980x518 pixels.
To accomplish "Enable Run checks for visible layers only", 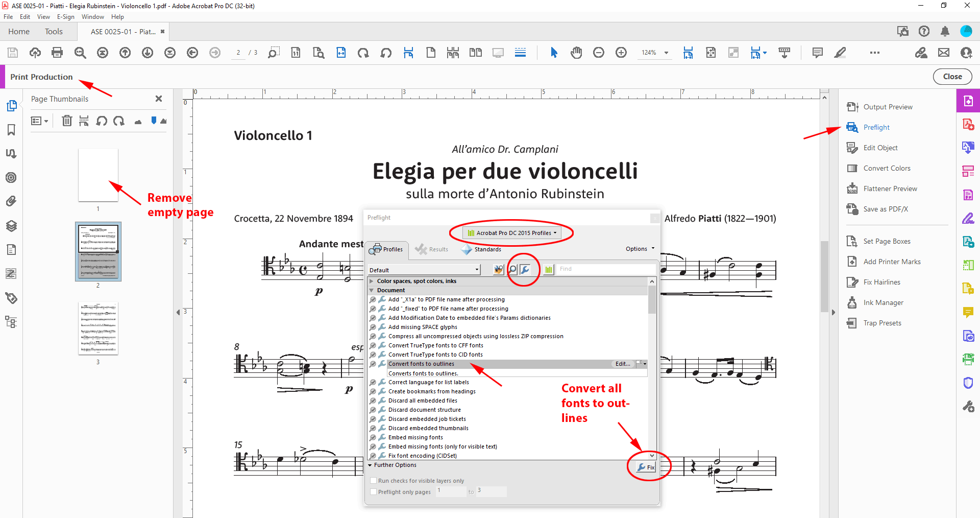I will coord(374,480).
